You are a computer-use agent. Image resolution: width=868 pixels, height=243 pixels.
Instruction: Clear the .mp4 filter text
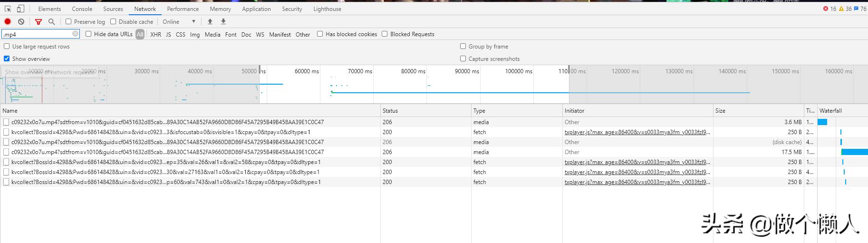point(75,34)
